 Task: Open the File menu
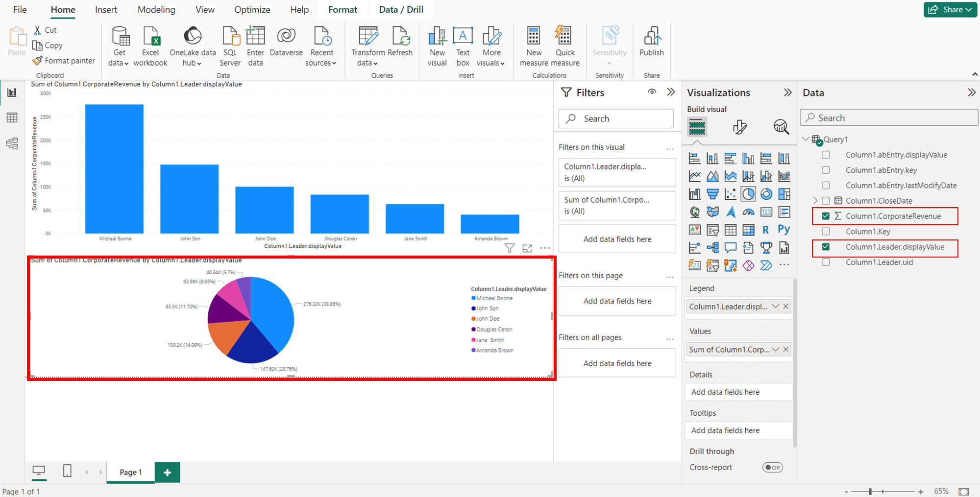click(x=20, y=9)
